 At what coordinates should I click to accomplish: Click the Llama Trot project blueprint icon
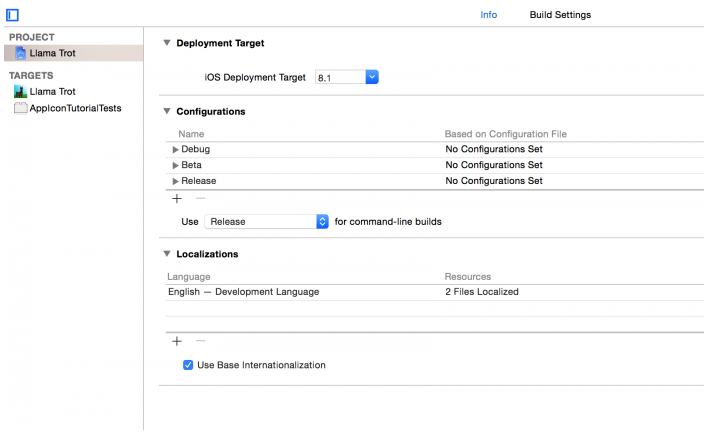click(20, 53)
